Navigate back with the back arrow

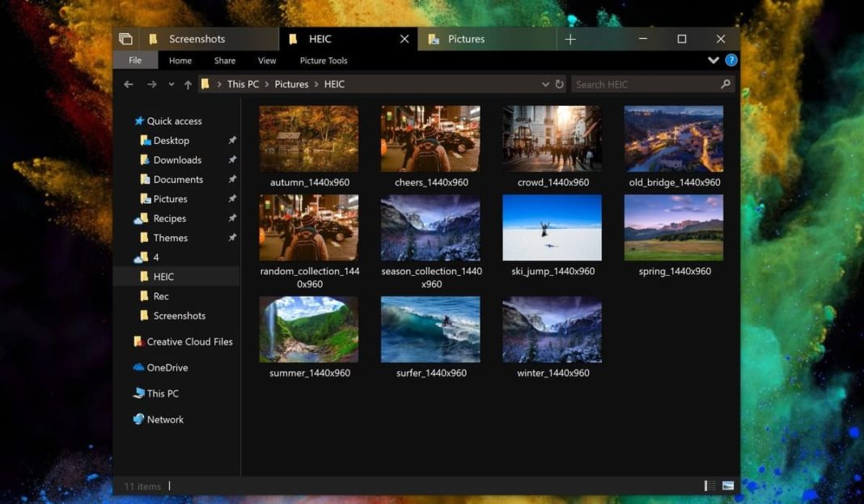pyautogui.click(x=128, y=84)
